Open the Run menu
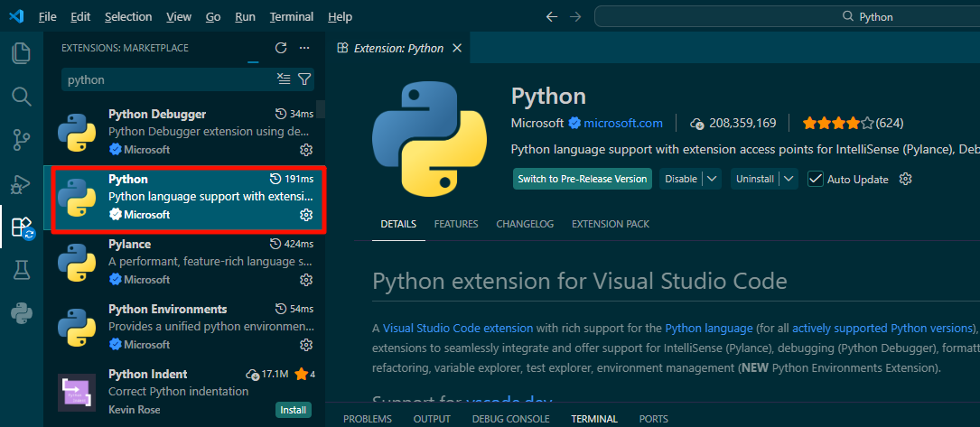 click(x=245, y=17)
